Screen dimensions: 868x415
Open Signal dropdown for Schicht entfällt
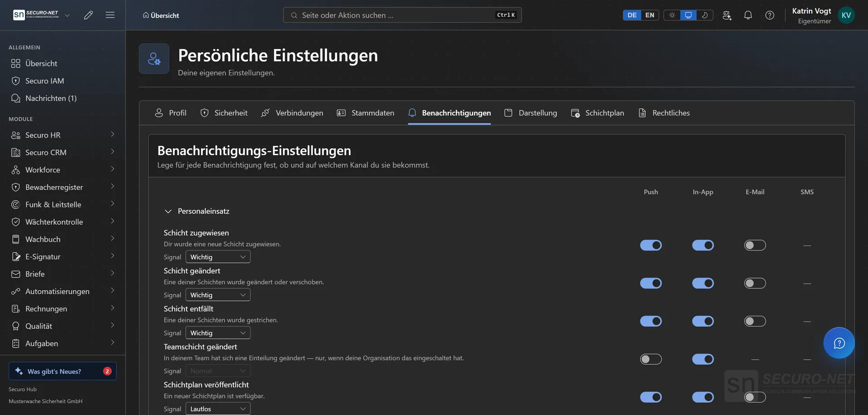218,333
